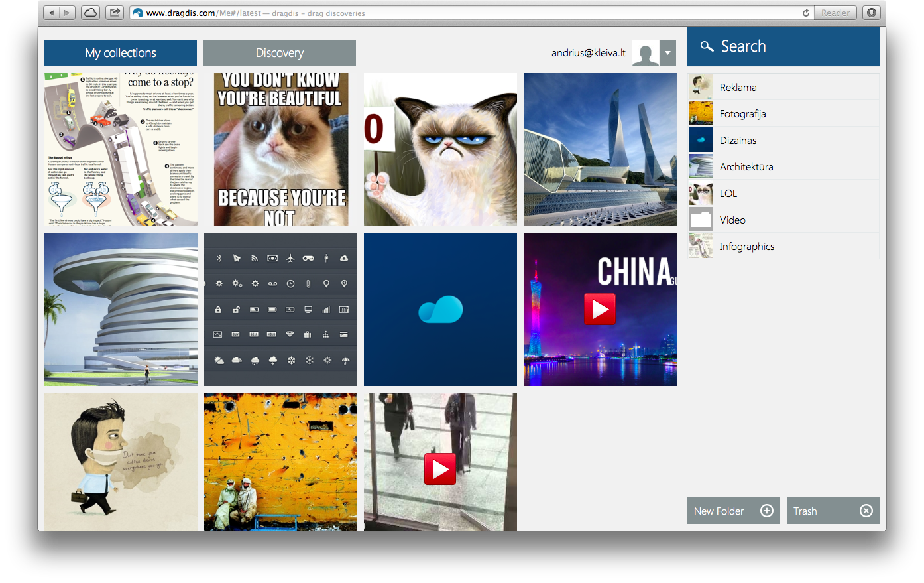The image size is (924, 583).
Task: Open the white spiral building image
Action: (121, 309)
